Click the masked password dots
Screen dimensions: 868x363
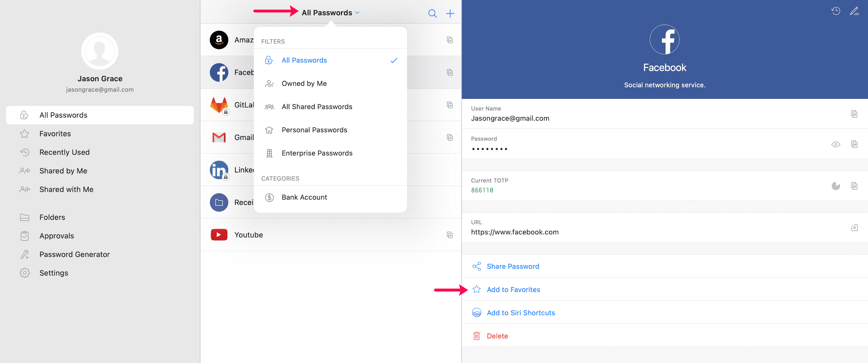click(x=489, y=149)
